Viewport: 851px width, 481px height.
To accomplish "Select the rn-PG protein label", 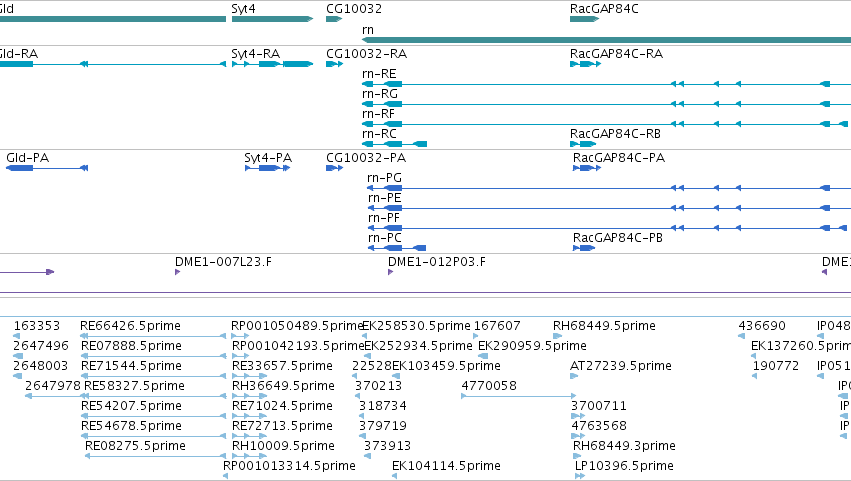I will tap(385, 178).
